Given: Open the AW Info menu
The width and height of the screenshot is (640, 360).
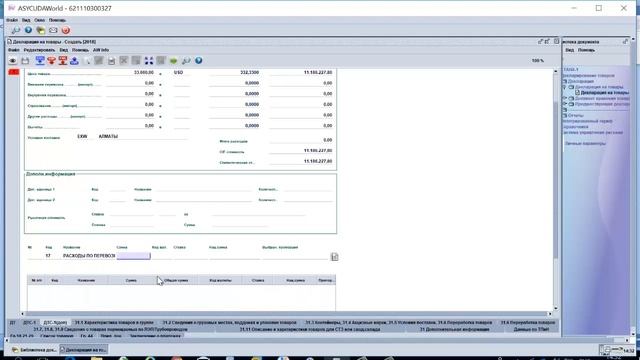Looking at the screenshot, I should tap(101, 50).
